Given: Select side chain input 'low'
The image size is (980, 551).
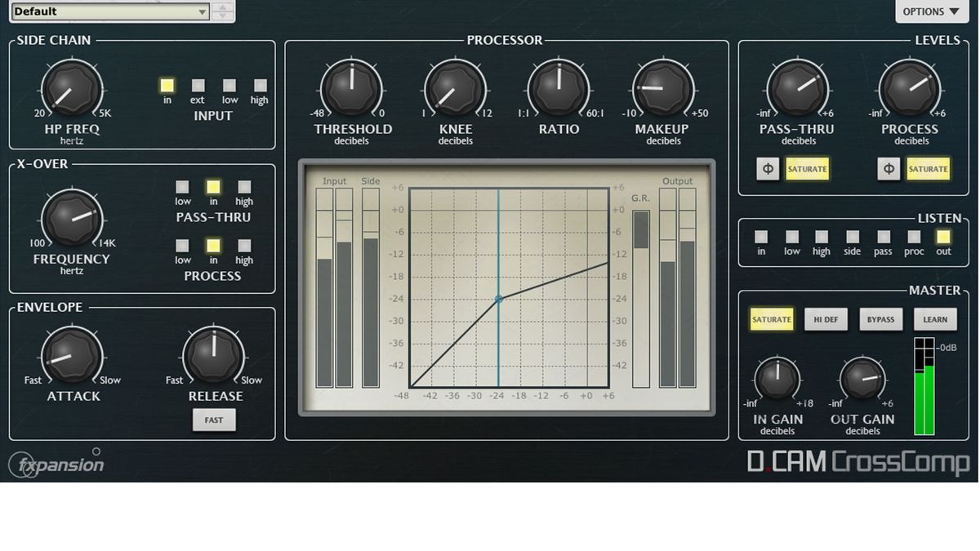Looking at the screenshot, I should (229, 85).
